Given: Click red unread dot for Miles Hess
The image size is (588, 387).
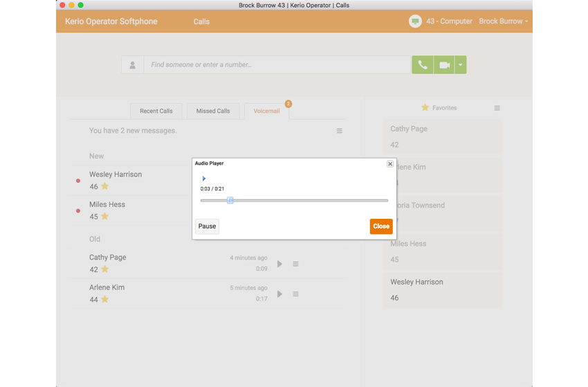Looking at the screenshot, I should click(x=78, y=210).
